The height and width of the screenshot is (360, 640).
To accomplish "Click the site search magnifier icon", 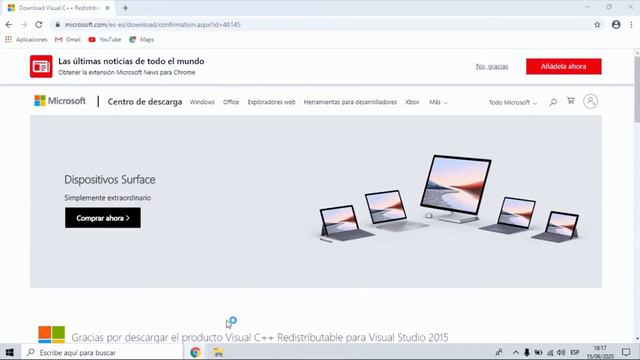I will point(553,102).
